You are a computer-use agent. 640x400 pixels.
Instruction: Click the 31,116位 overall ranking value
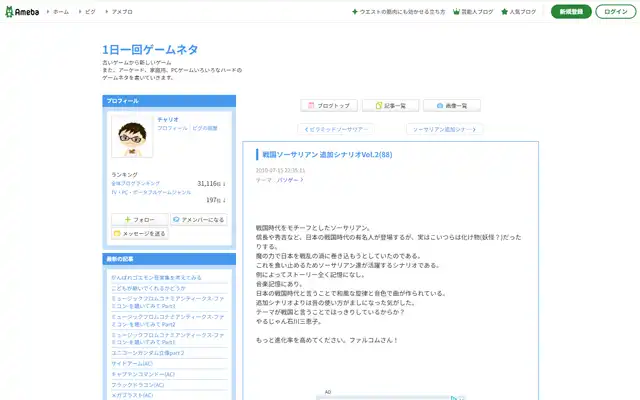(x=211, y=184)
